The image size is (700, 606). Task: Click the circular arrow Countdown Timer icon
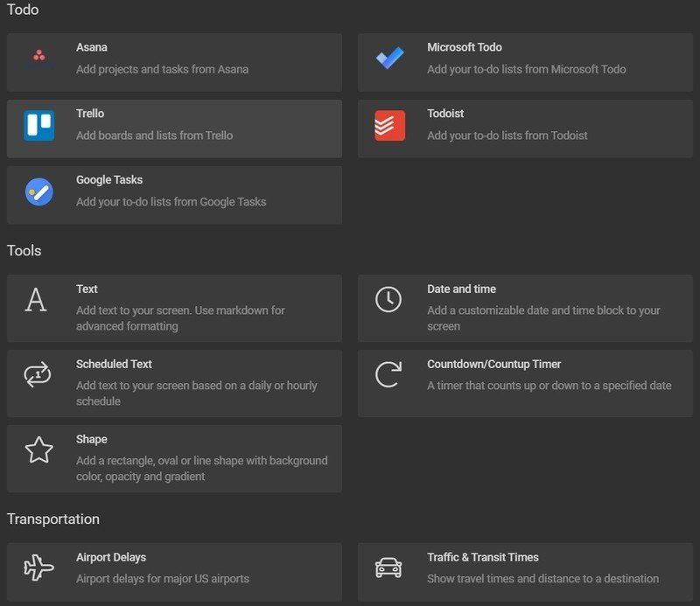[x=388, y=374]
